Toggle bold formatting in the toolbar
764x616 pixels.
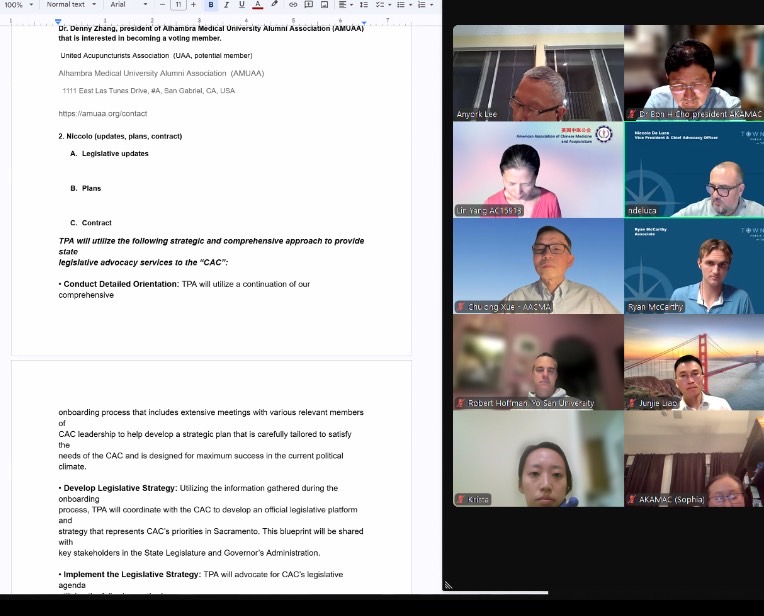(x=211, y=5)
